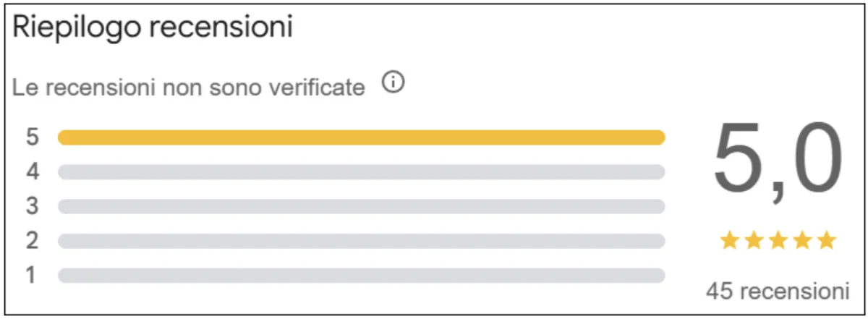868x319 pixels.
Task: Click the Riepilogo recensioni heading
Action: pos(153,29)
